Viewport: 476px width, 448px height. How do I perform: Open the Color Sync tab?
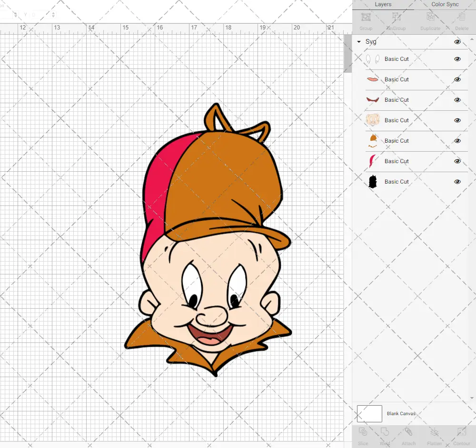[445, 5]
